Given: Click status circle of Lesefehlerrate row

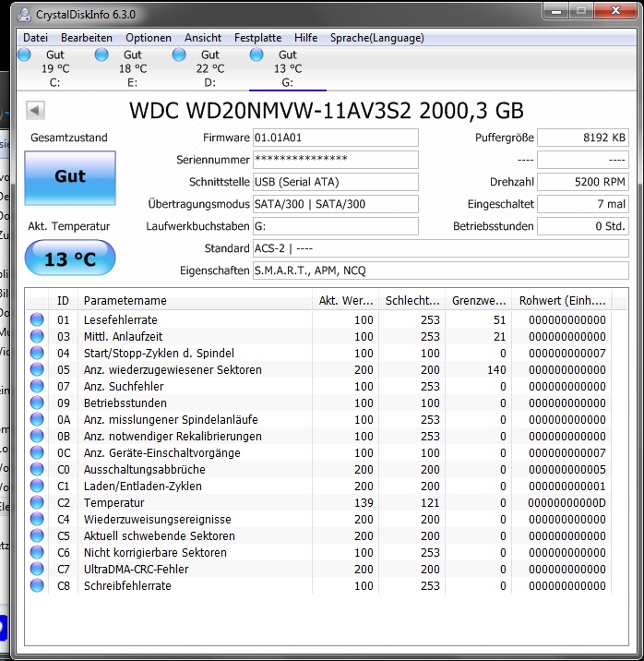Looking at the screenshot, I should click(x=37, y=319).
